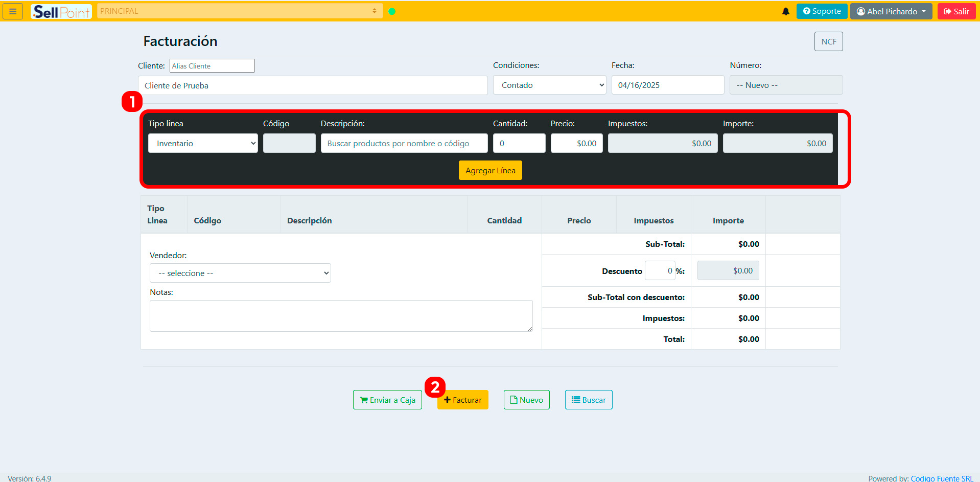Focus the product description search field
The width and height of the screenshot is (980, 482).
[404, 144]
